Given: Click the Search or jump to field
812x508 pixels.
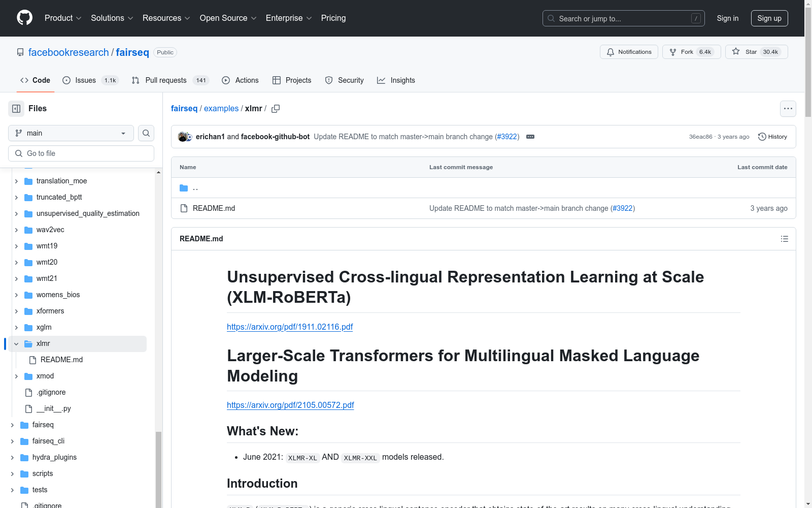Looking at the screenshot, I should [623, 18].
